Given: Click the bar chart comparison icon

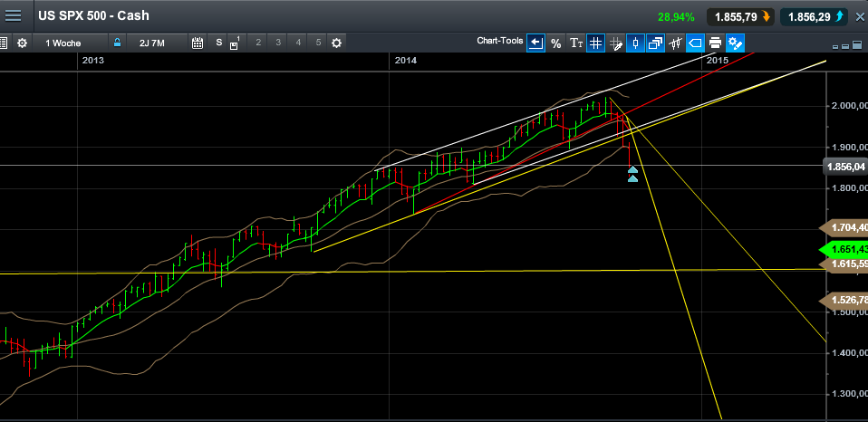Looking at the screenshot, I should click(x=675, y=43).
